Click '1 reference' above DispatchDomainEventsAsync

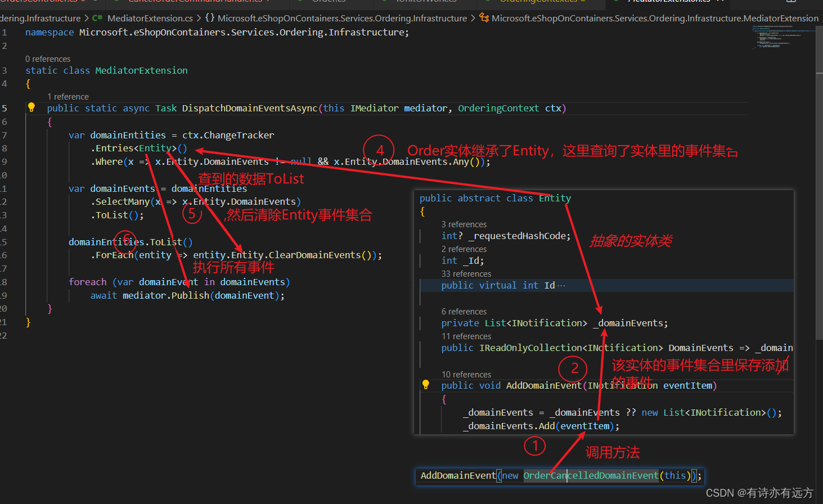68,97
